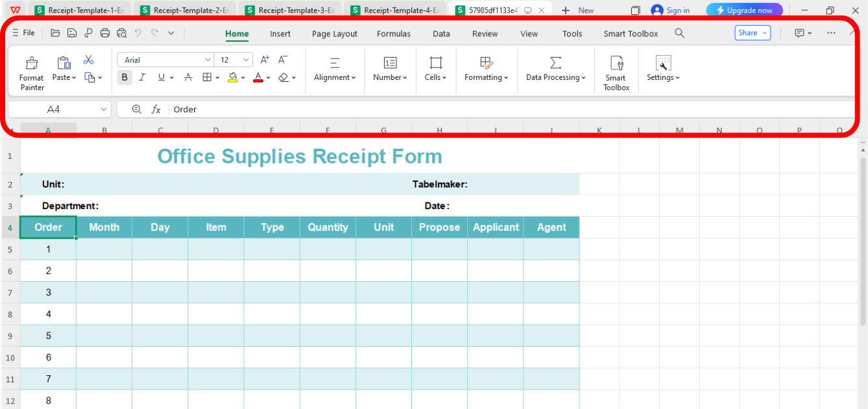
Task: Apply red font color swatch
Action: 258,77
